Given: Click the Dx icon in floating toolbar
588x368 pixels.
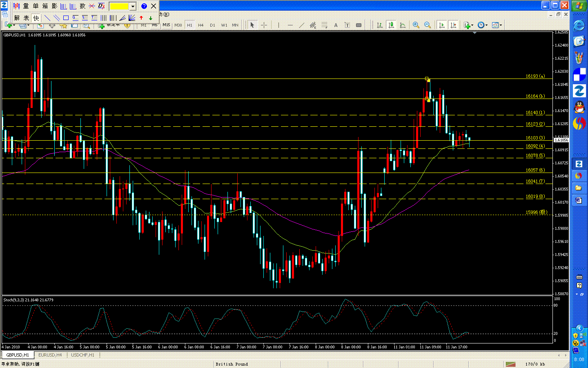Looking at the screenshot, I should (101, 6).
